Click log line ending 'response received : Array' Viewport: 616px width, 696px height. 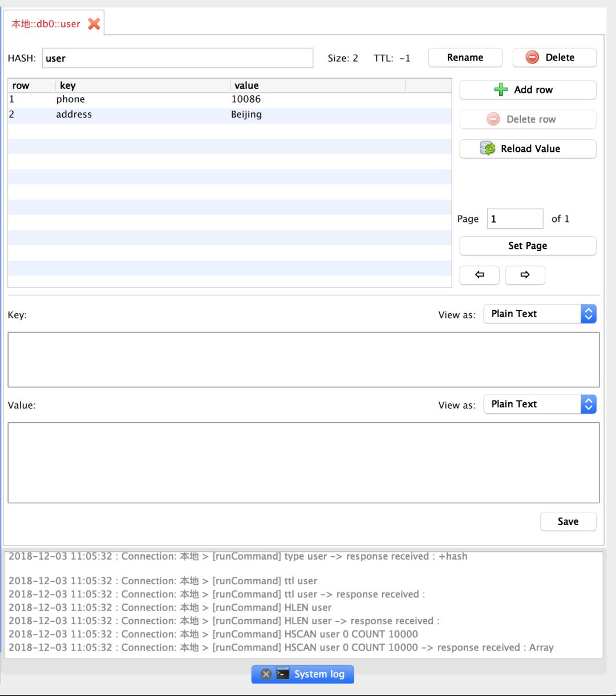[x=281, y=648]
